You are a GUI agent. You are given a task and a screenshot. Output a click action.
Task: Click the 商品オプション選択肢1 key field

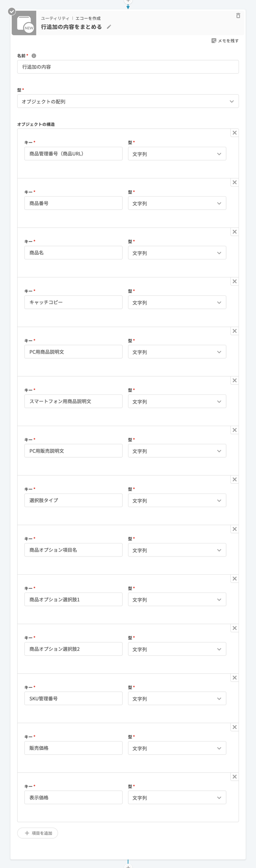pyautogui.click(x=73, y=600)
